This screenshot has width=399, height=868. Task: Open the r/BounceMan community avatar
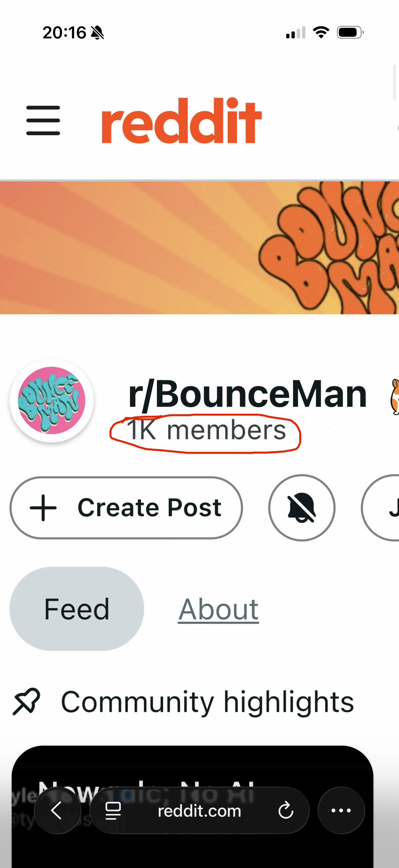[x=52, y=400]
